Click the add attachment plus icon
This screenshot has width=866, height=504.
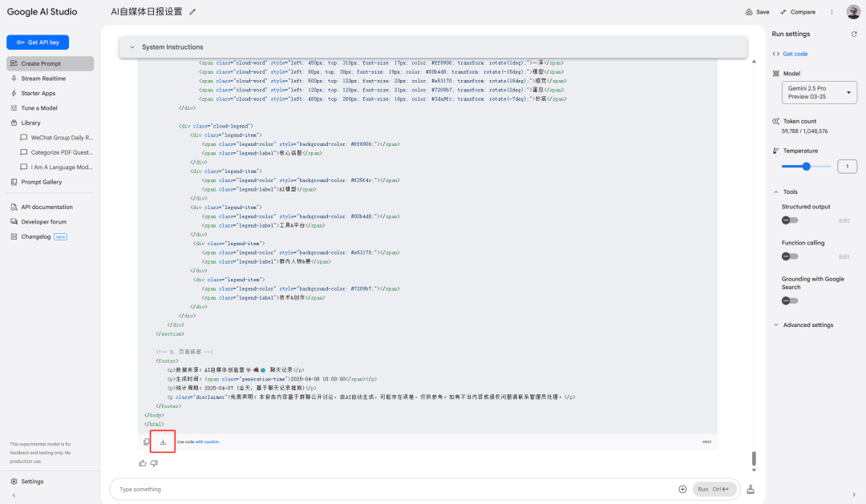(682, 489)
